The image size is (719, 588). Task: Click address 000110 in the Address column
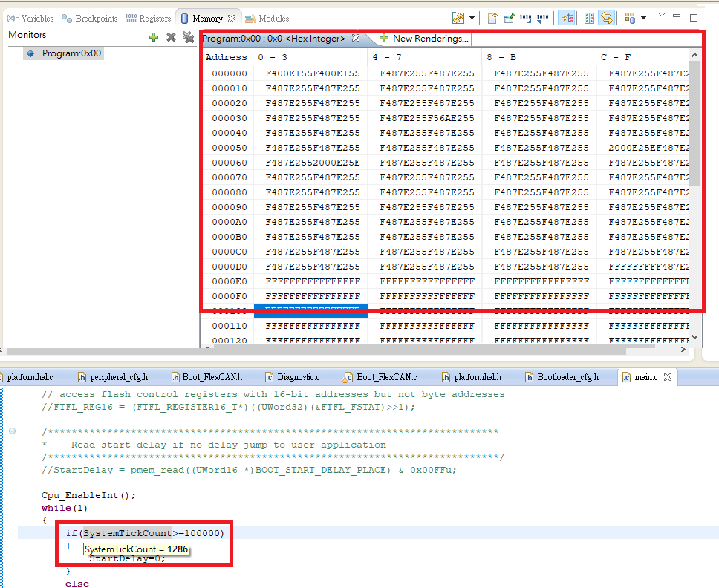230,327
